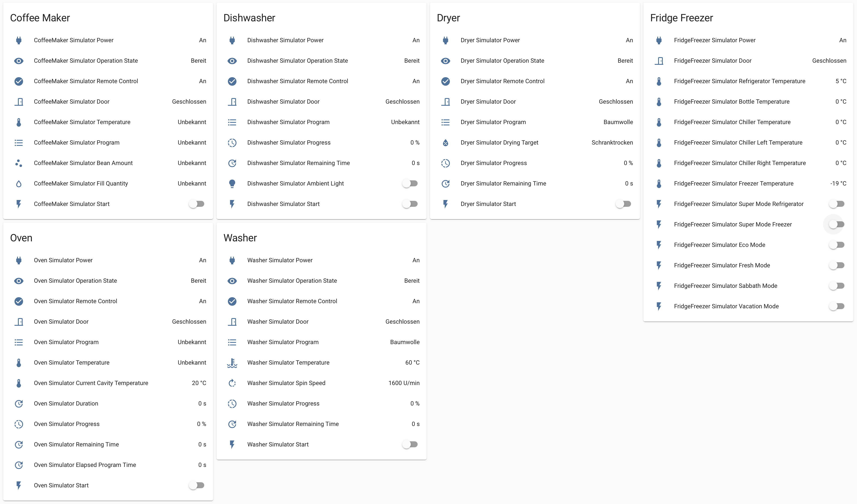
Task: Click the Oven Elapsed Program Time icon
Action: [x=19, y=465]
